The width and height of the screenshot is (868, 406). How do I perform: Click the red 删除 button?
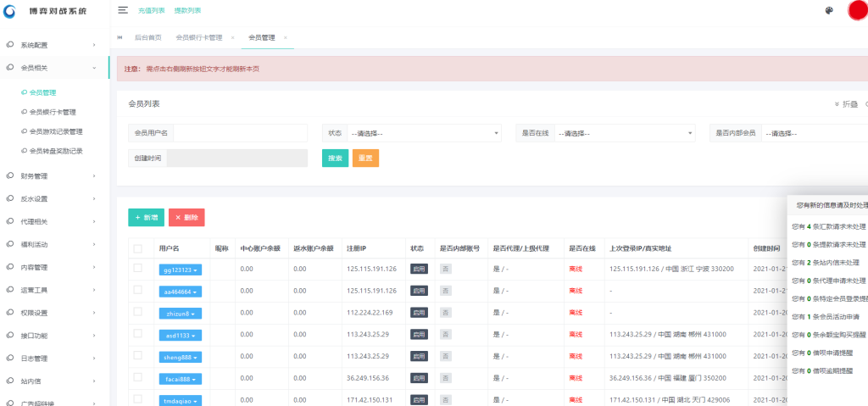(186, 218)
